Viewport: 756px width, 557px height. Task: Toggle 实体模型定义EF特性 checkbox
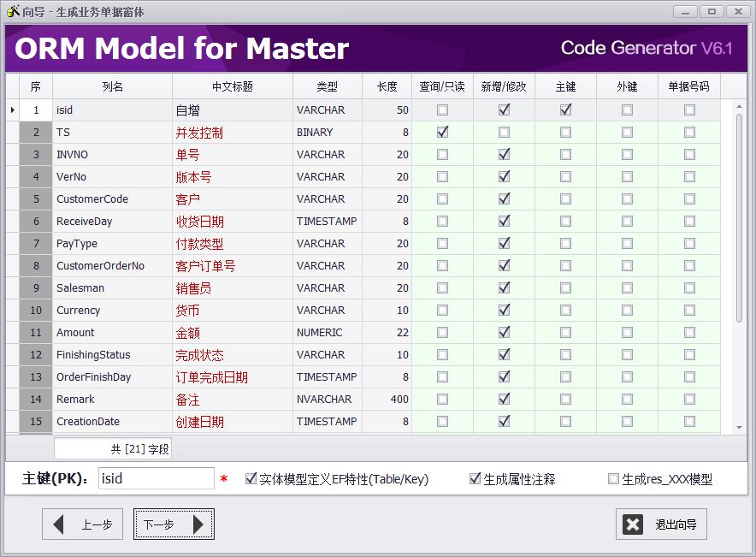251,479
